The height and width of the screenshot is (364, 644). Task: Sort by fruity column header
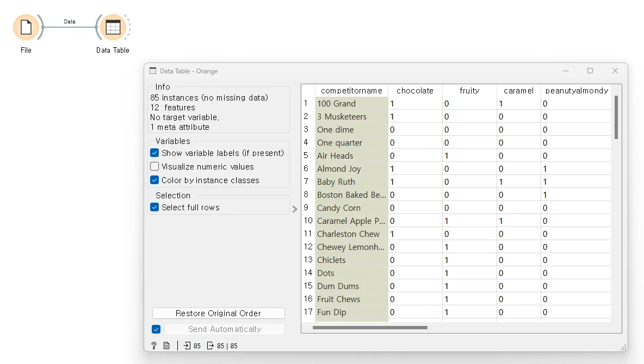pos(469,91)
